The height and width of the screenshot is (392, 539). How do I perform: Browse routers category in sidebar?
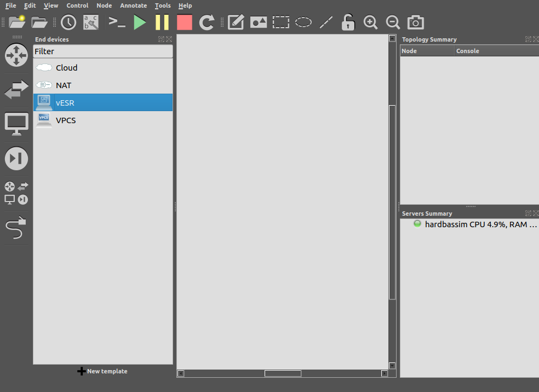pyautogui.click(x=16, y=55)
